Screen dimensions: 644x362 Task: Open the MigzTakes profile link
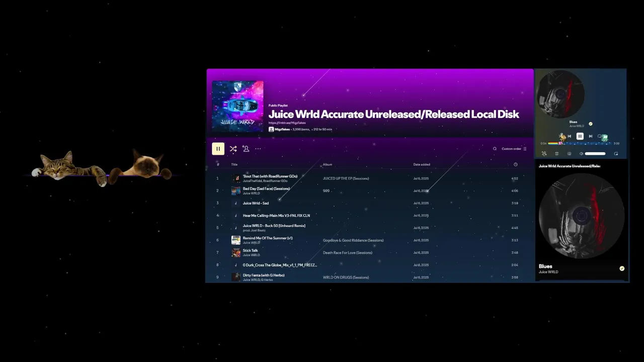pos(282,129)
